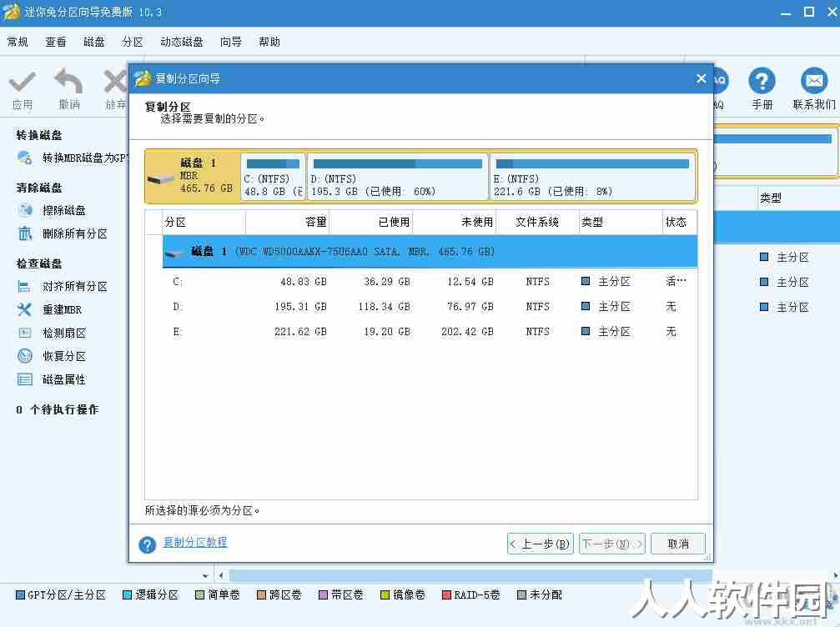Click the Simple volume (简单卷) legend swatch
The image size is (840, 627).
[200, 594]
